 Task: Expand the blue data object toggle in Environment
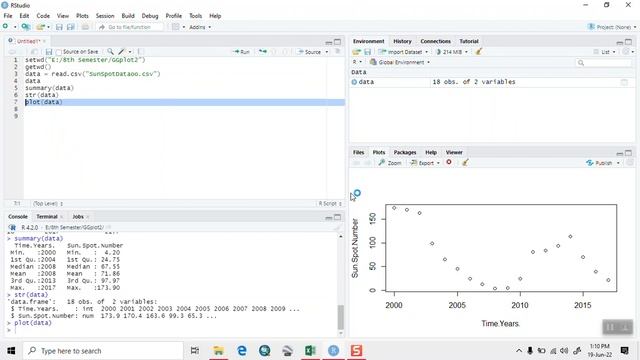pyautogui.click(x=354, y=82)
